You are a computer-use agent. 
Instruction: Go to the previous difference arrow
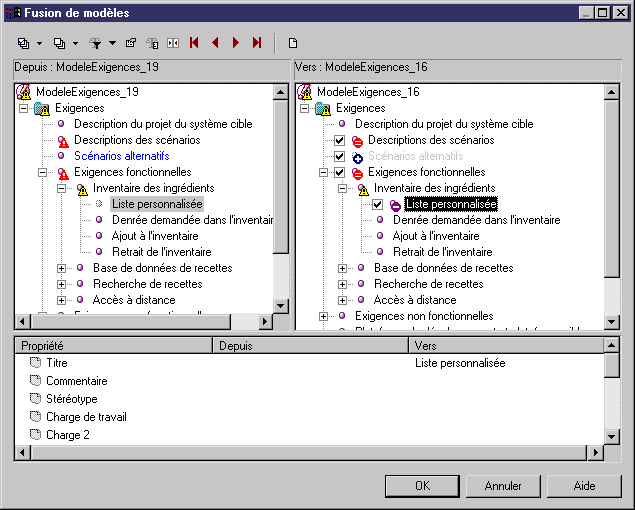(x=215, y=43)
